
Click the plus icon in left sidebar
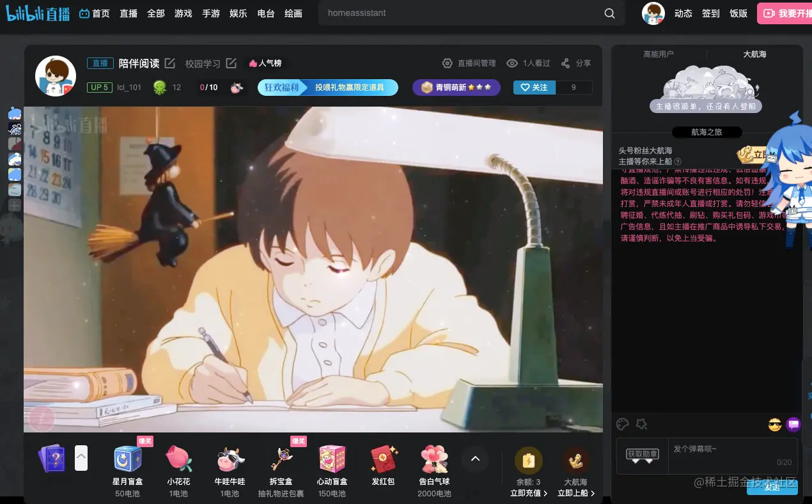(x=15, y=206)
